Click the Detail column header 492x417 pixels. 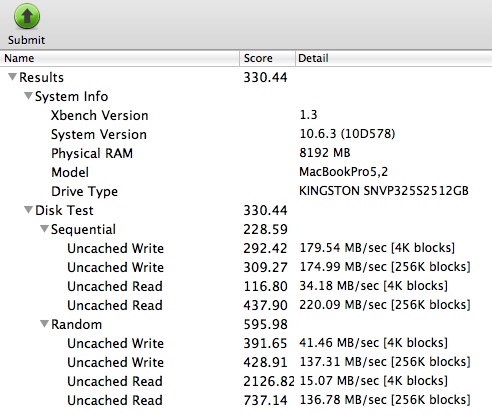pyautogui.click(x=394, y=58)
